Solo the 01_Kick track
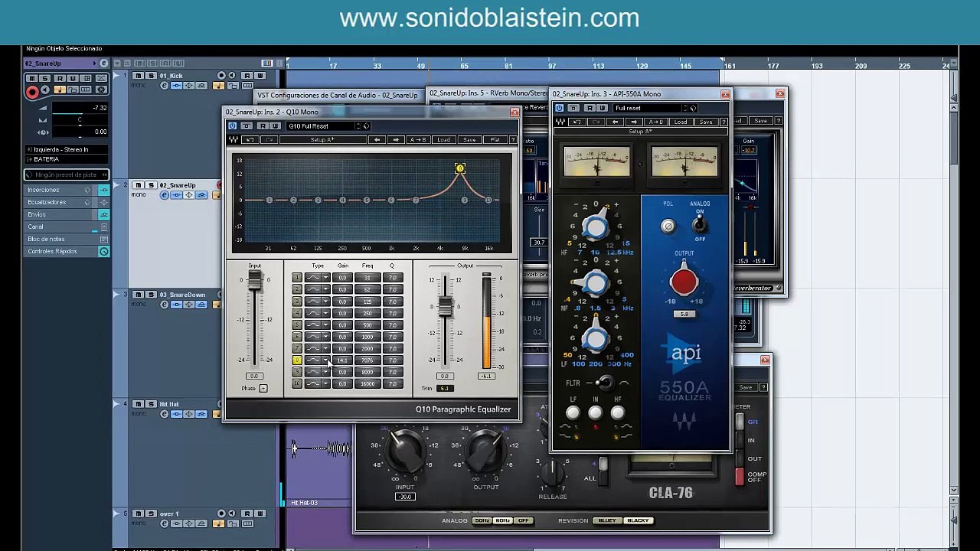Viewport: 980px width, 551px height. coord(151,76)
